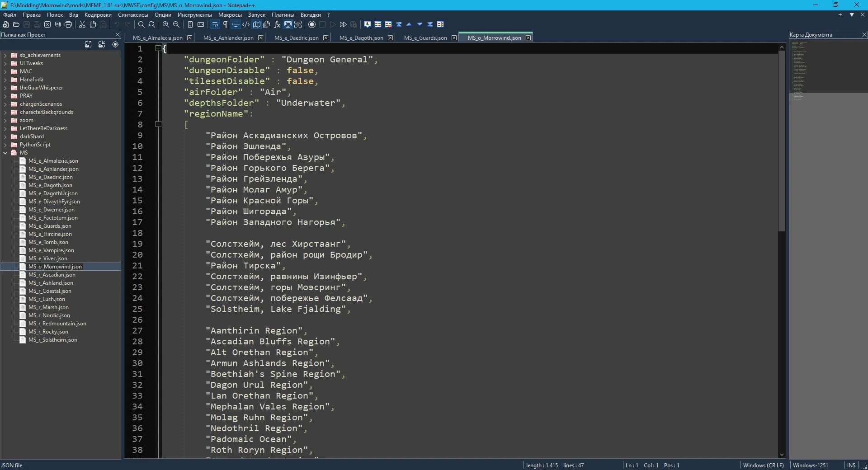Viewport: 868px width, 470px height.
Task: Expand the PythonScript folder
Action: pyautogui.click(x=5, y=145)
